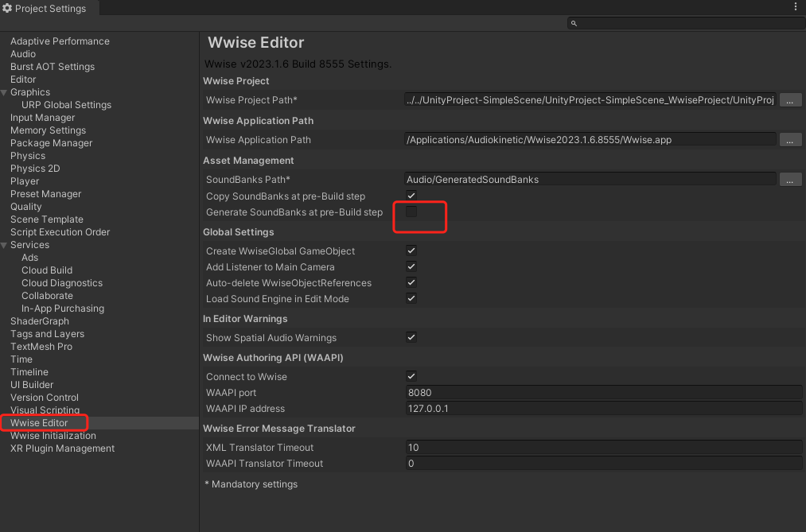Open Tags and Layers
This screenshot has height=532, width=806.
[47, 334]
